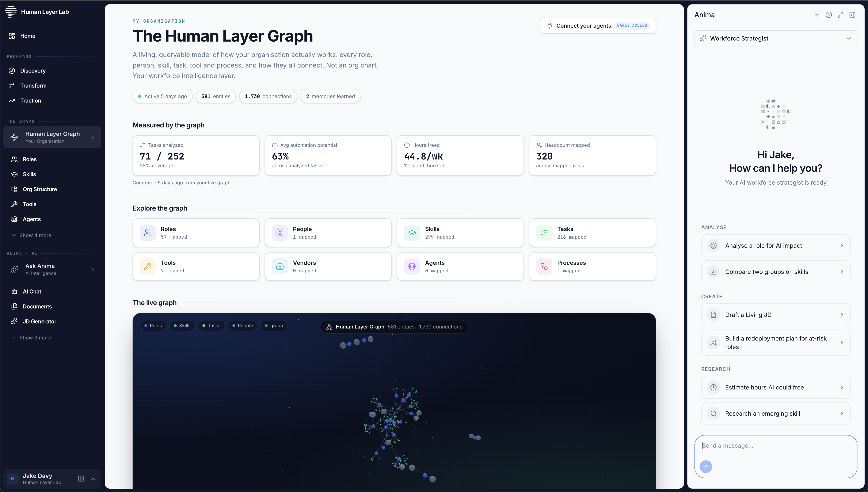Viewport: 868px width, 492px height.
Task: Collapse the Anima side panel icon
Action: pyautogui.click(x=852, y=15)
